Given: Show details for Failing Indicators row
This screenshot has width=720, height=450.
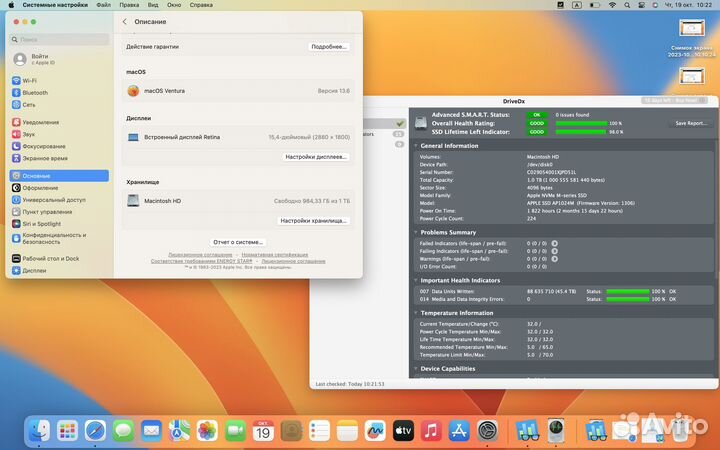Looking at the screenshot, I should coord(555,251).
